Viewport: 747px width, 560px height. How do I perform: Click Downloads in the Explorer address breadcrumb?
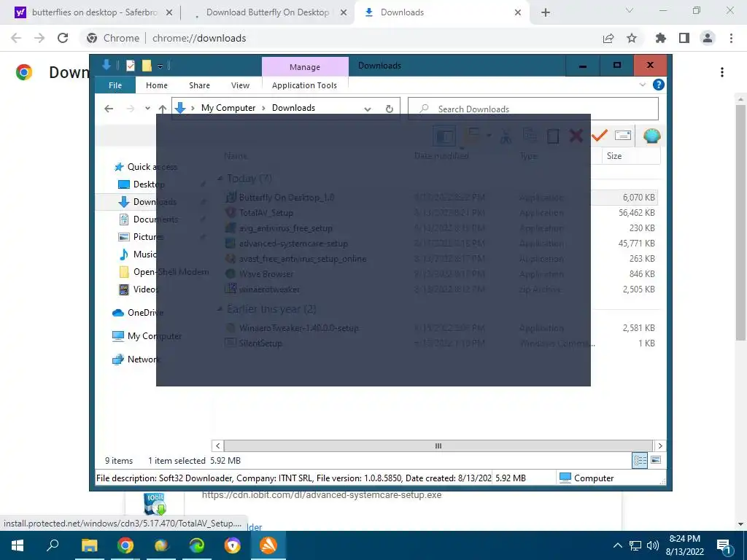pyautogui.click(x=293, y=108)
